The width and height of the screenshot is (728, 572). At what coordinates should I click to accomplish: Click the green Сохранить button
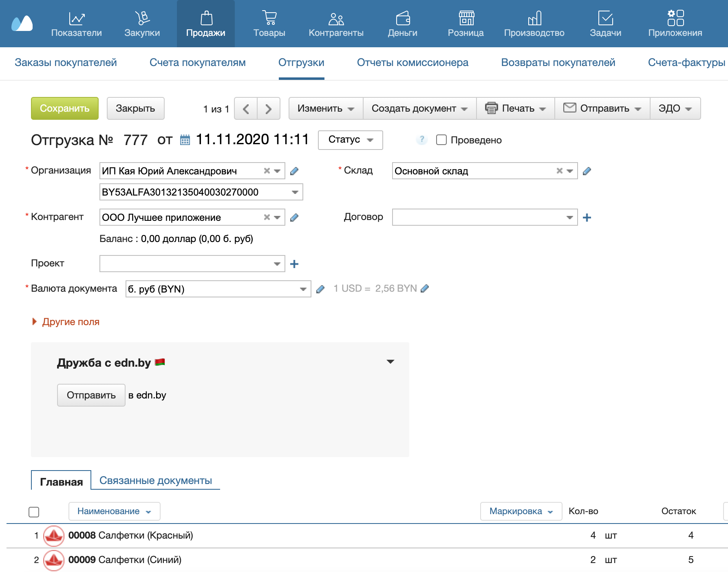coord(65,108)
